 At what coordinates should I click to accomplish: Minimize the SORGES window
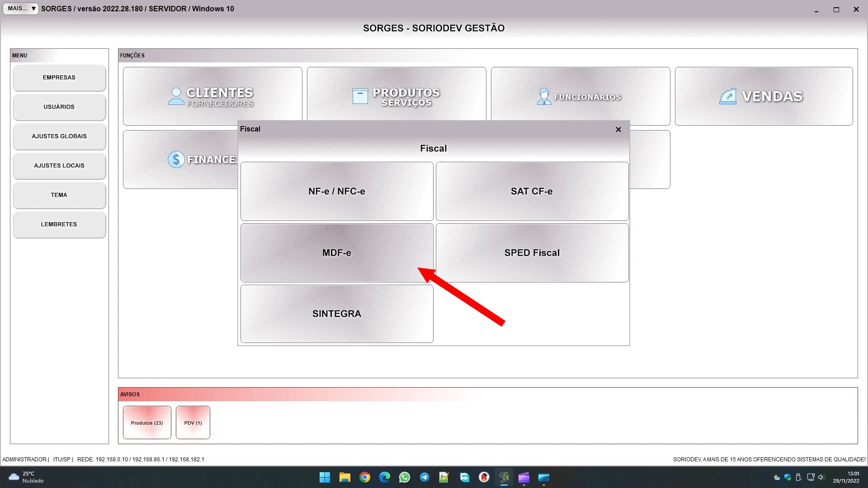[x=816, y=9]
